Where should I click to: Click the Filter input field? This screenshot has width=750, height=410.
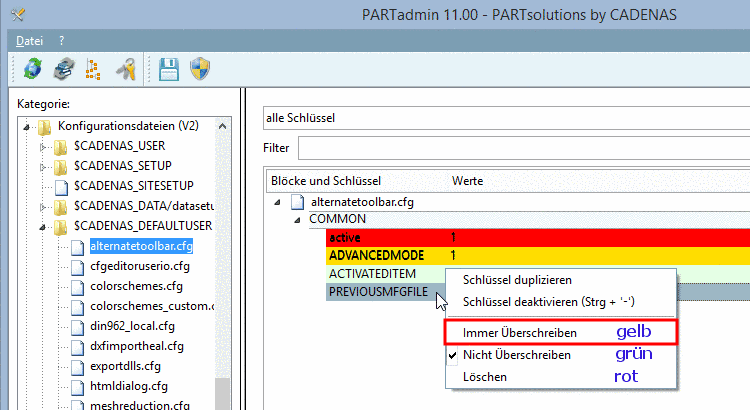click(x=524, y=148)
